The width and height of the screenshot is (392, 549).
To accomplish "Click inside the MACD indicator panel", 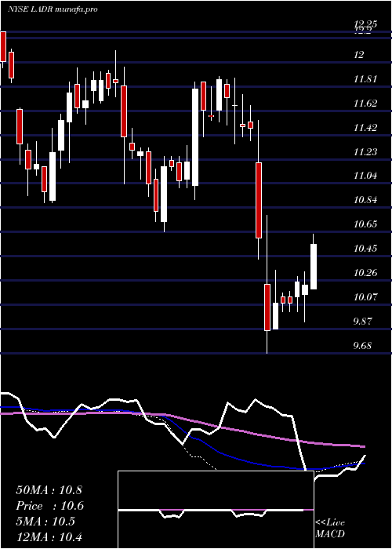I will (x=216, y=510).
